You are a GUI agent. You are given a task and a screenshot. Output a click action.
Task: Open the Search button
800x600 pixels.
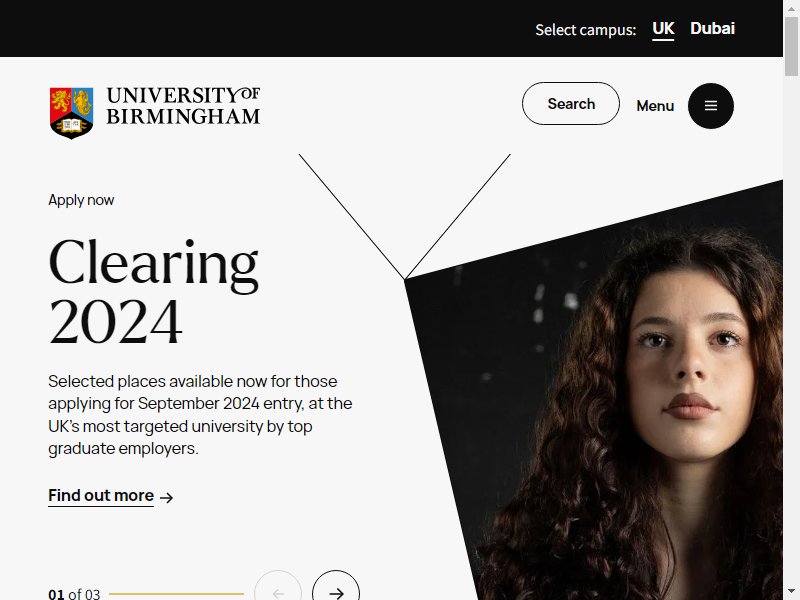571,104
